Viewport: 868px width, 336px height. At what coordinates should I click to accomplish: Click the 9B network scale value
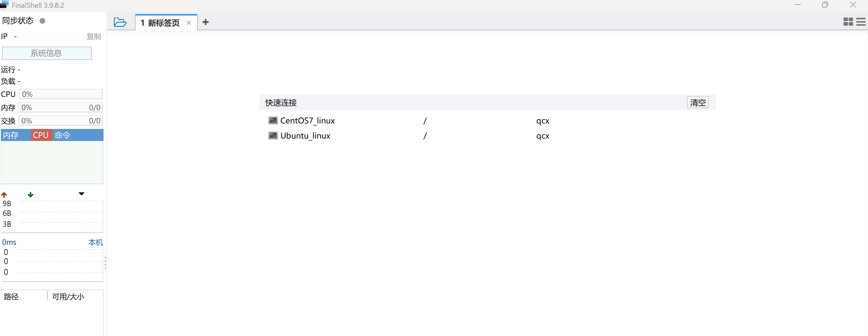pos(7,203)
